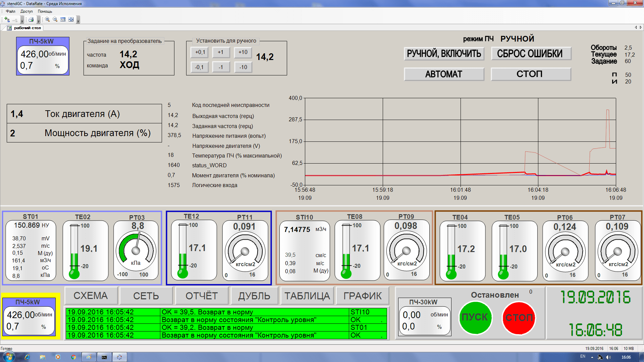Click the fit-to-window arrows icon
Screen dimensions: 644x362
click(x=71, y=19)
